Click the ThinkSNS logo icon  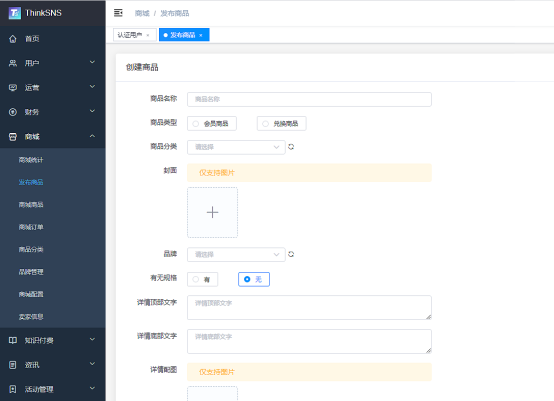(14, 13)
